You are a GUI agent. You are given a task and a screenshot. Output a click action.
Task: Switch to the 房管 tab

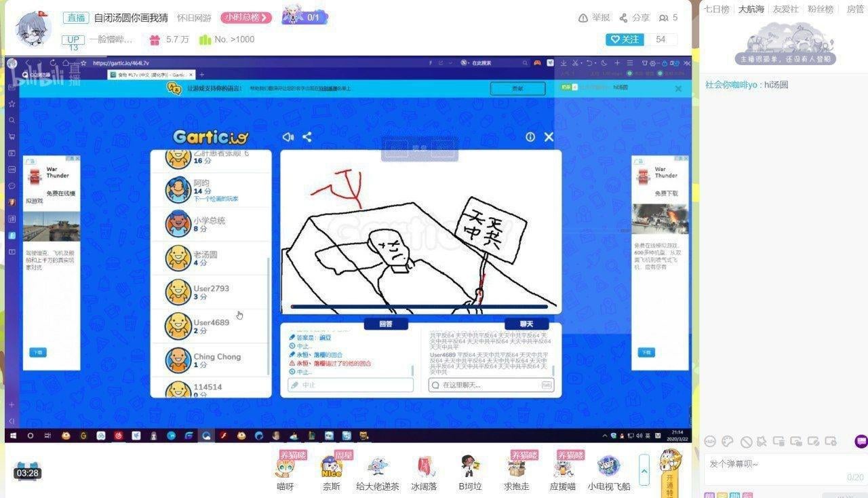point(855,9)
